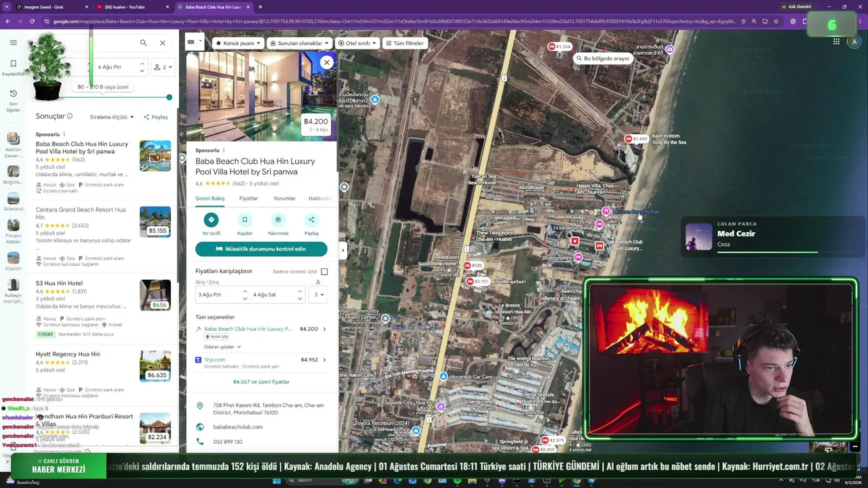Image resolution: width=868 pixels, height=488 pixels.
Task: Switch to the Imagine Saved - Grok tab
Action: point(52,7)
